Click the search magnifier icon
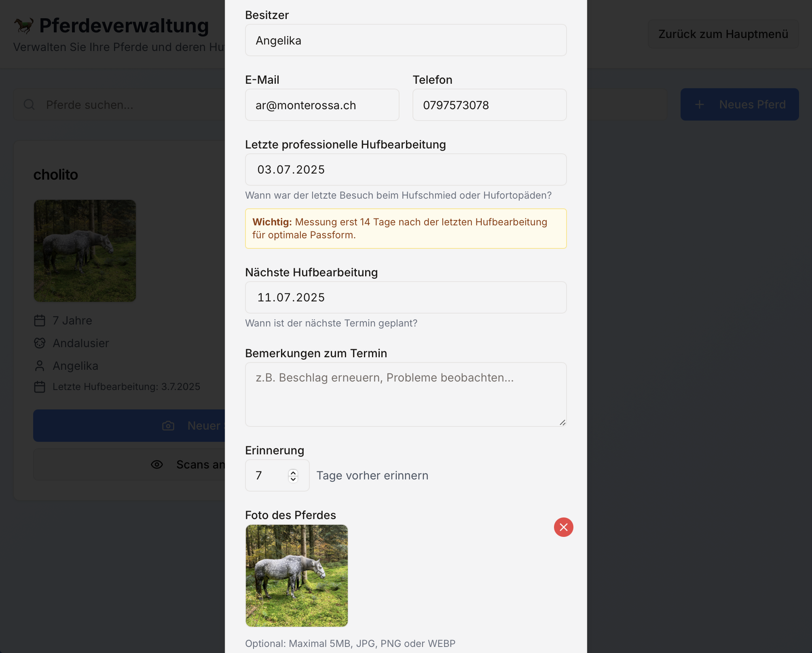This screenshot has height=653, width=812. tap(29, 105)
